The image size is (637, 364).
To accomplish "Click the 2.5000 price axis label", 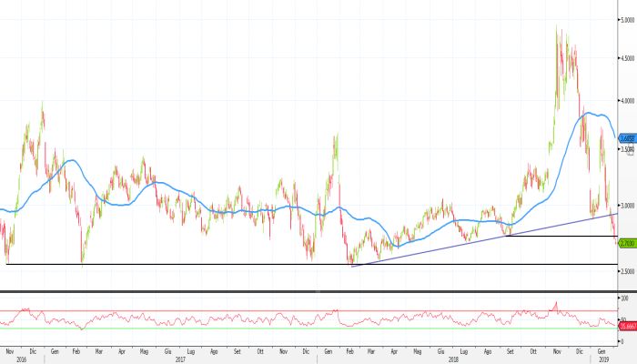I will click(x=628, y=271).
